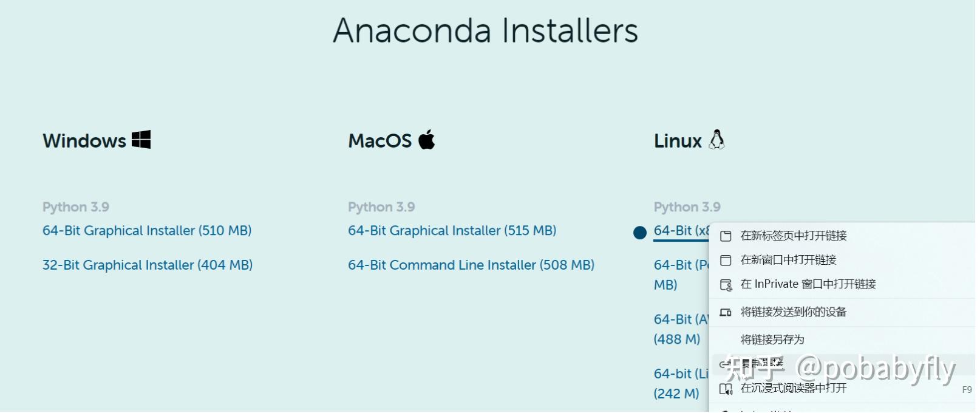
Task: Click the new tab icon in the context menu
Action: click(x=726, y=236)
